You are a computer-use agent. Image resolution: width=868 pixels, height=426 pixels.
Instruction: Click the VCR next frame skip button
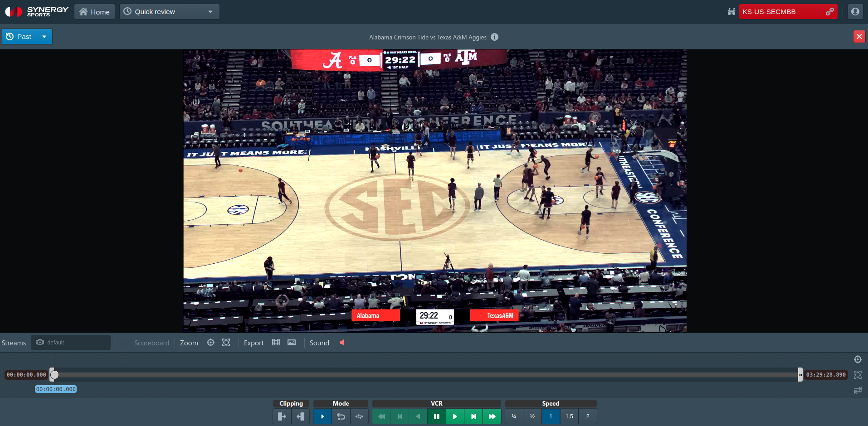pos(473,416)
